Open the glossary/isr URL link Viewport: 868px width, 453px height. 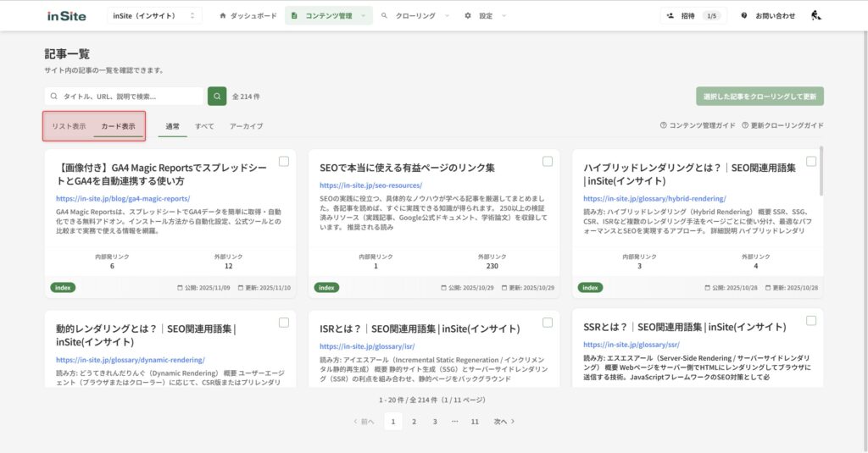367,346
